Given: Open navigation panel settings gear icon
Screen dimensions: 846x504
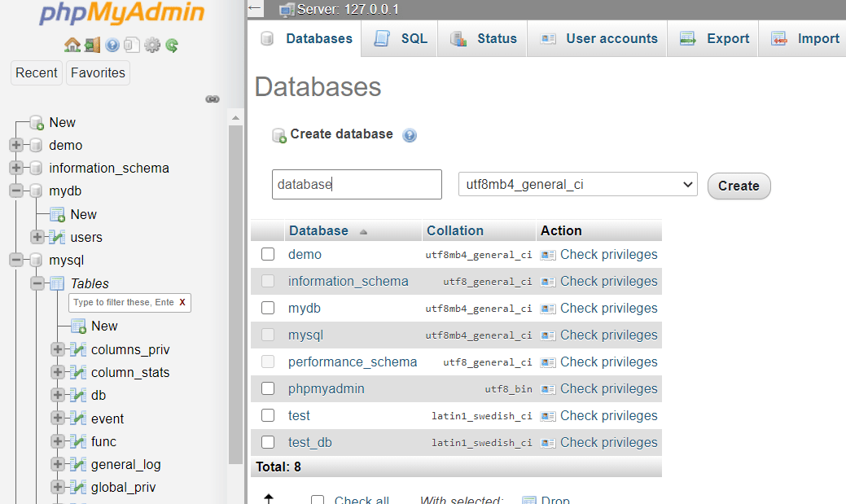Looking at the screenshot, I should pyautogui.click(x=152, y=46).
